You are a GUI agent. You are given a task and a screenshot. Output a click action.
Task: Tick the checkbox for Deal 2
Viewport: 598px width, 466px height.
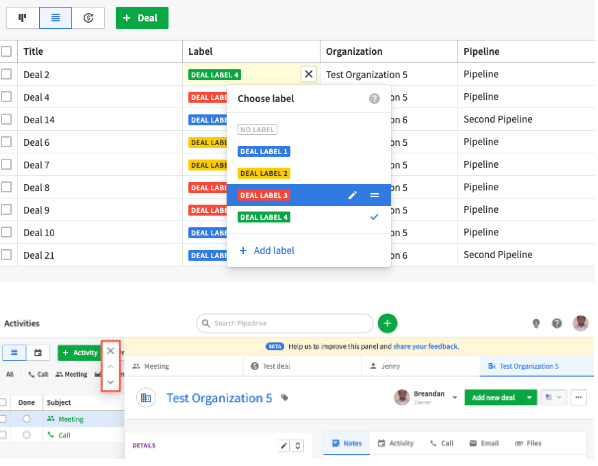tap(6, 74)
